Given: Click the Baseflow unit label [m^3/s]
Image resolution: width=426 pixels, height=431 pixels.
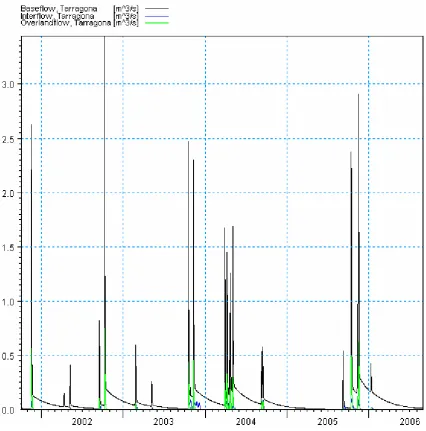Looking at the screenshot, I should click(126, 9).
